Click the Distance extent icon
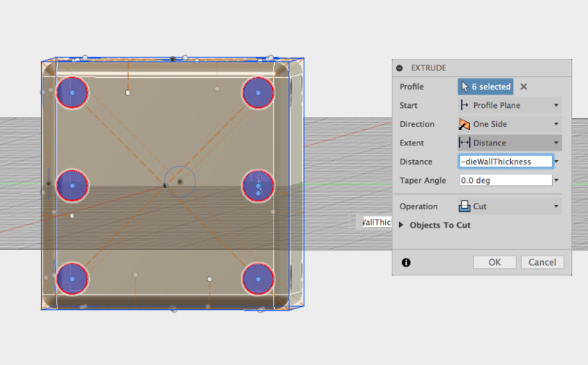Screen dimensions: 588x365 tap(465, 142)
